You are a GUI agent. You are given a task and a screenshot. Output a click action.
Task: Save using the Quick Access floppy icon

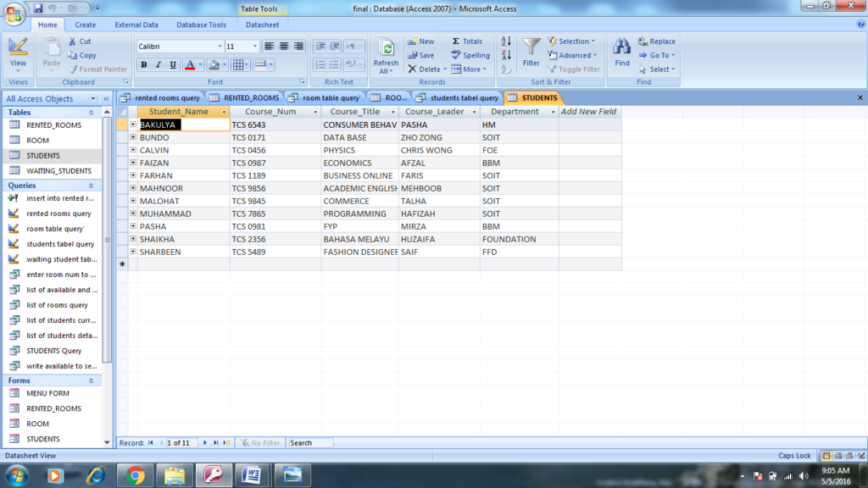click(x=37, y=8)
